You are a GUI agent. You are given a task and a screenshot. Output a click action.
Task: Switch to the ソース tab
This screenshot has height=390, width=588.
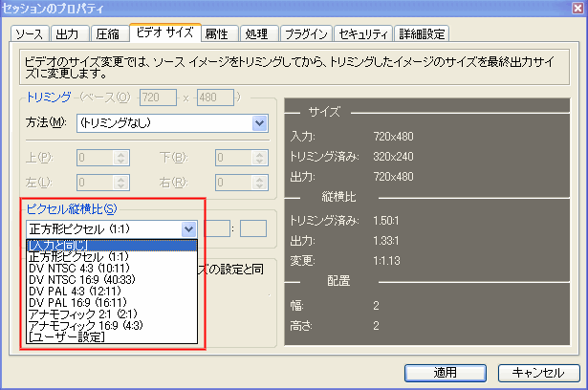point(30,34)
